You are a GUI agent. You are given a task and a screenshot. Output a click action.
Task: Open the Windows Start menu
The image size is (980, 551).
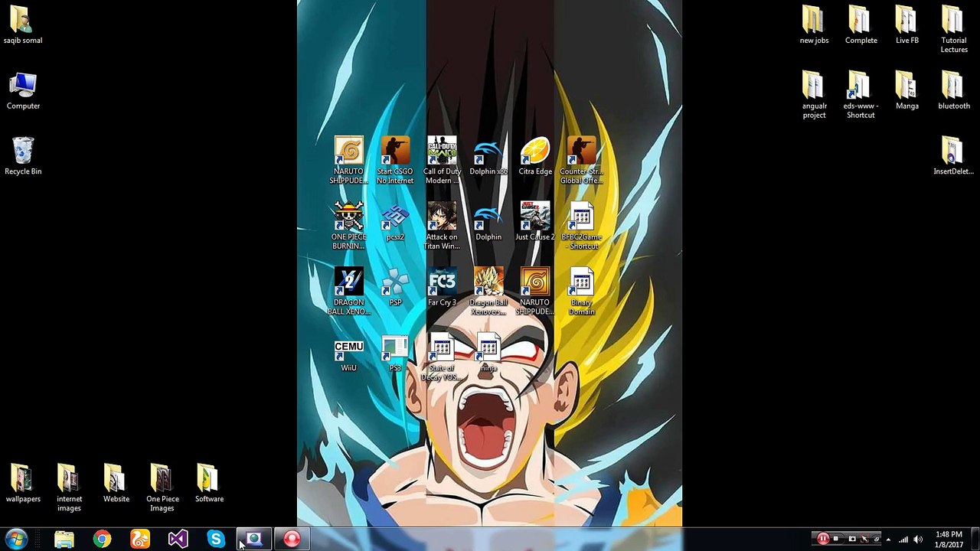pos(16,540)
